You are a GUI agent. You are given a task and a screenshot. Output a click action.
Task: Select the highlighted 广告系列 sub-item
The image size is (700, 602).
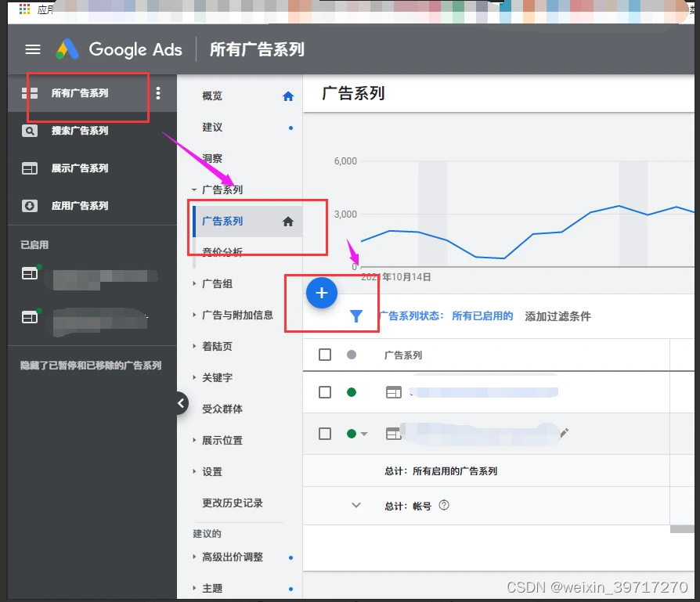click(x=247, y=222)
